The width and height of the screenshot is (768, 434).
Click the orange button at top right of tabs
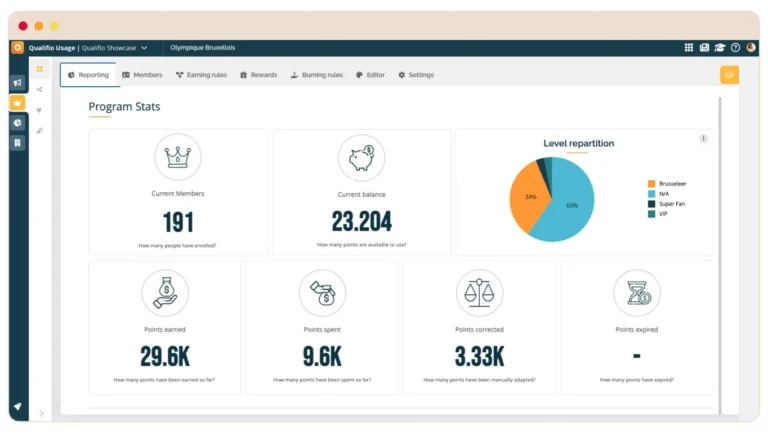729,75
